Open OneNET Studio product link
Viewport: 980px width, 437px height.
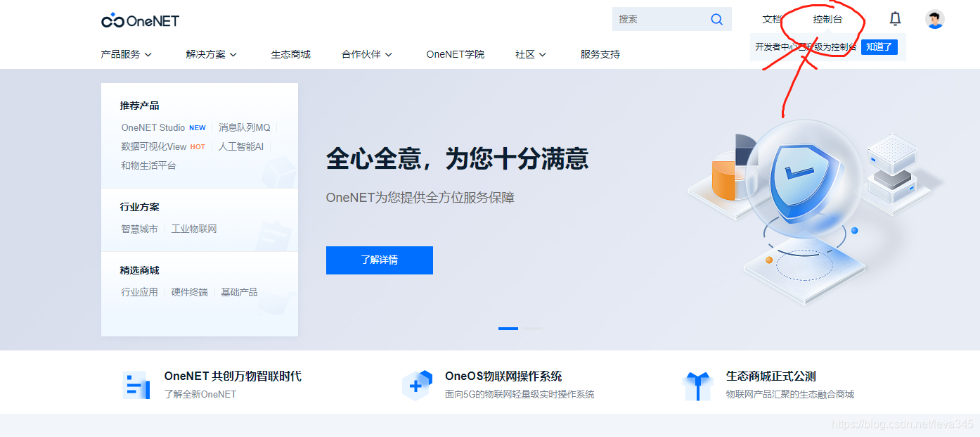click(x=153, y=127)
